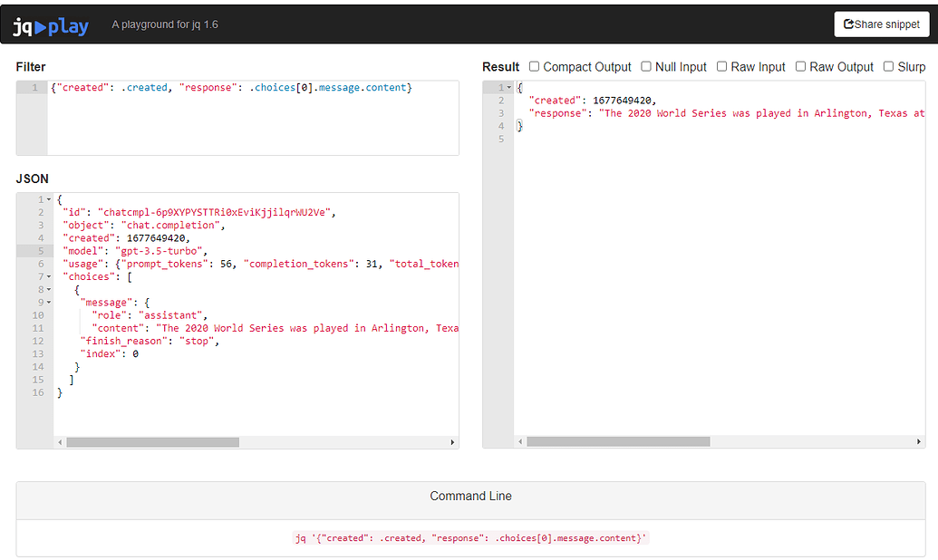The image size is (938, 560).
Task: Enable the Null Input checkbox
Action: (646, 66)
